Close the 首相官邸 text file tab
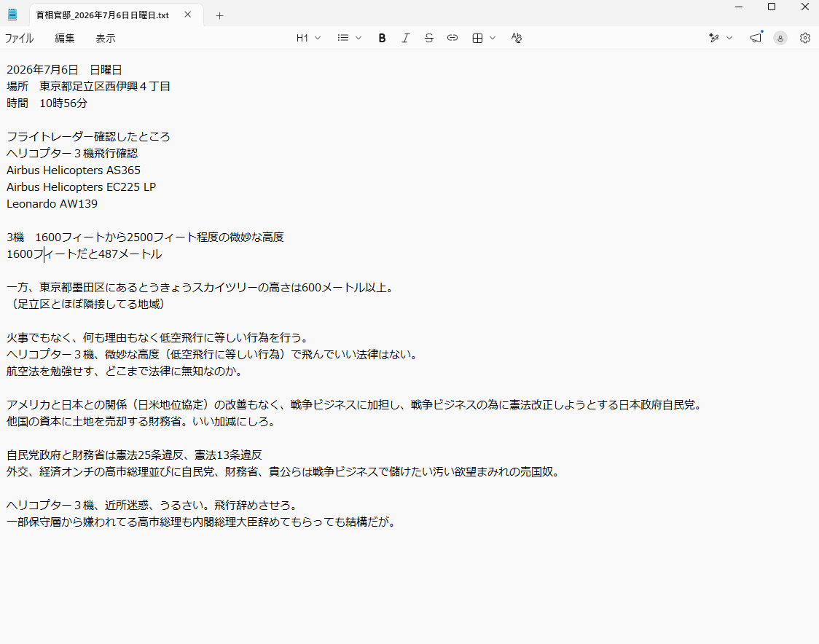Screen dimensions: 819x644 (x=187, y=15)
